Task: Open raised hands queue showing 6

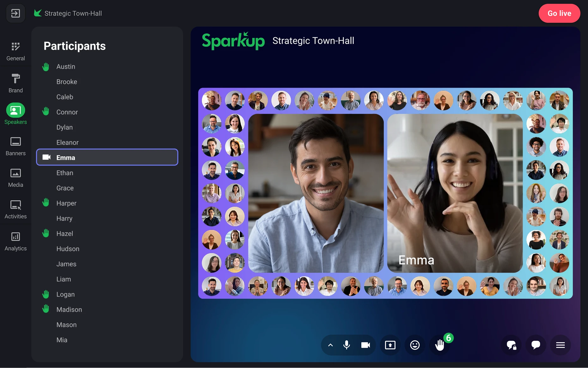Action: 440,345
